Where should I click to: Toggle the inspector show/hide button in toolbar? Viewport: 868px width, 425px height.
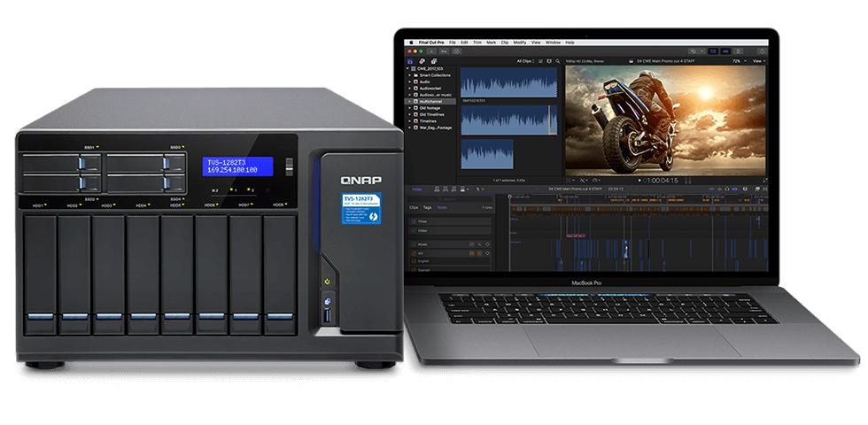(739, 51)
